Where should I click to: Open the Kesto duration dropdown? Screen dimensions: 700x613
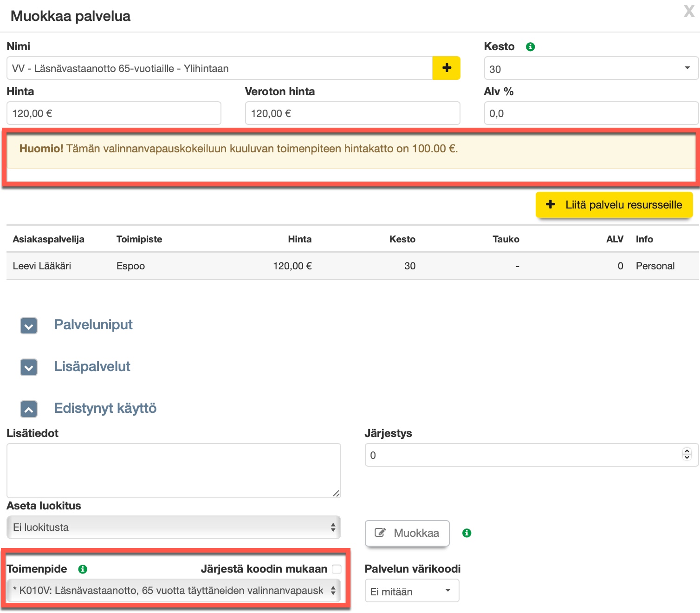pos(590,69)
